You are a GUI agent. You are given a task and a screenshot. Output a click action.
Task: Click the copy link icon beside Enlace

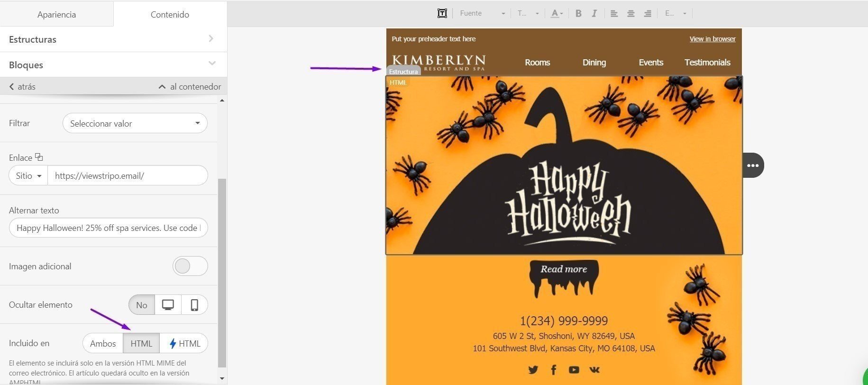[x=39, y=157]
